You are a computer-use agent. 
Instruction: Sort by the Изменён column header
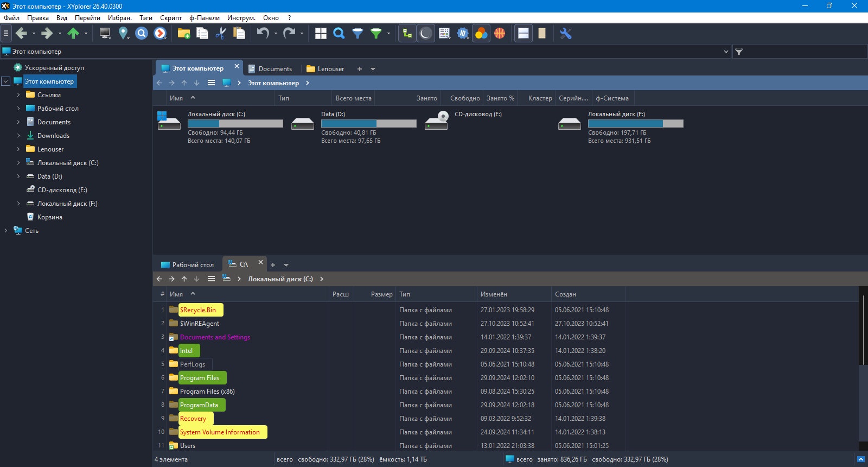click(x=514, y=294)
